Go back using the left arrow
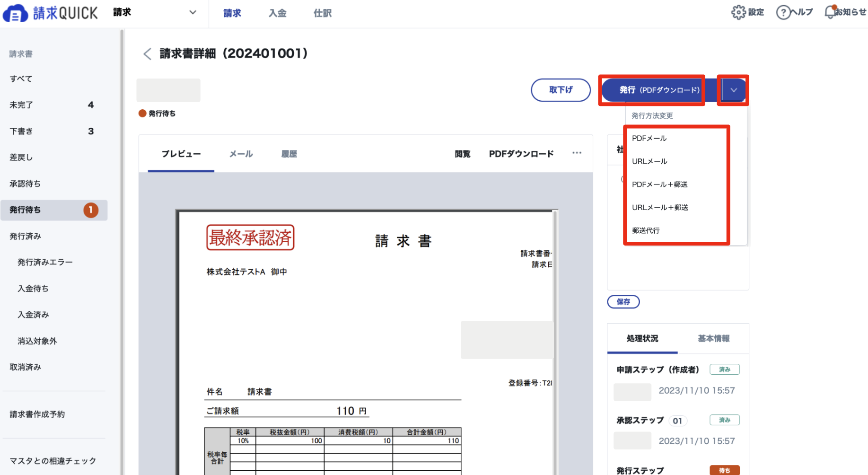Screen dimensions: 868x475 click(147, 54)
